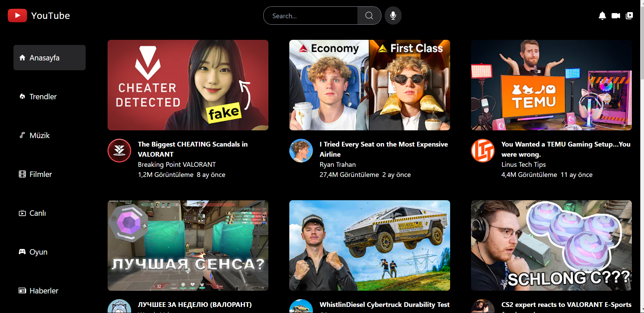Open title I Tried Every Seat
The image size is (644, 313).
pos(384,149)
